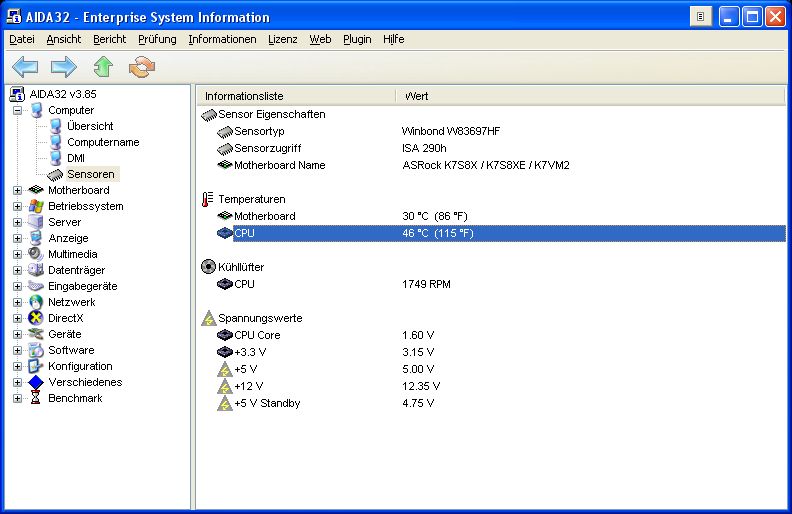The width and height of the screenshot is (792, 514).
Task: Select Computername in the tree
Action: [103, 142]
